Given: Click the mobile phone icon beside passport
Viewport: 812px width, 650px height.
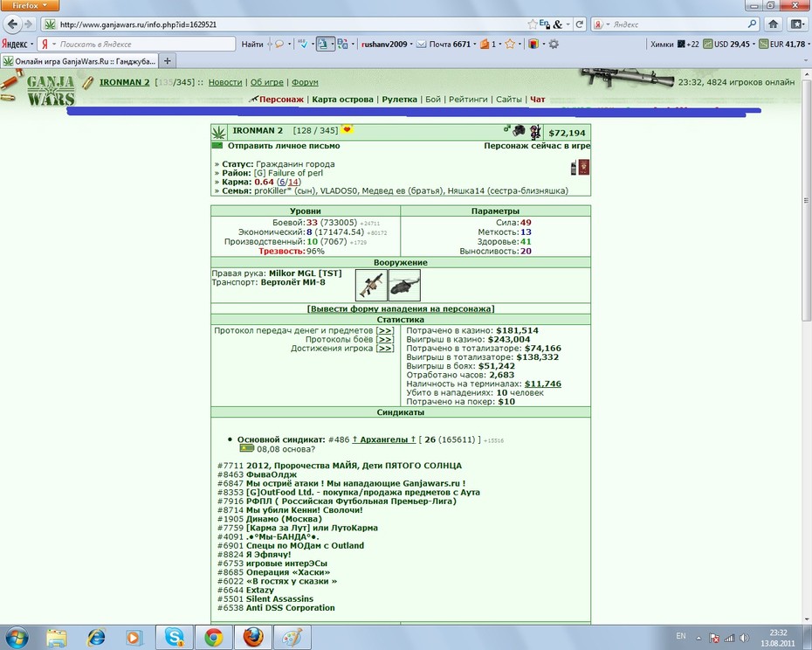Looking at the screenshot, I should click(574, 168).
